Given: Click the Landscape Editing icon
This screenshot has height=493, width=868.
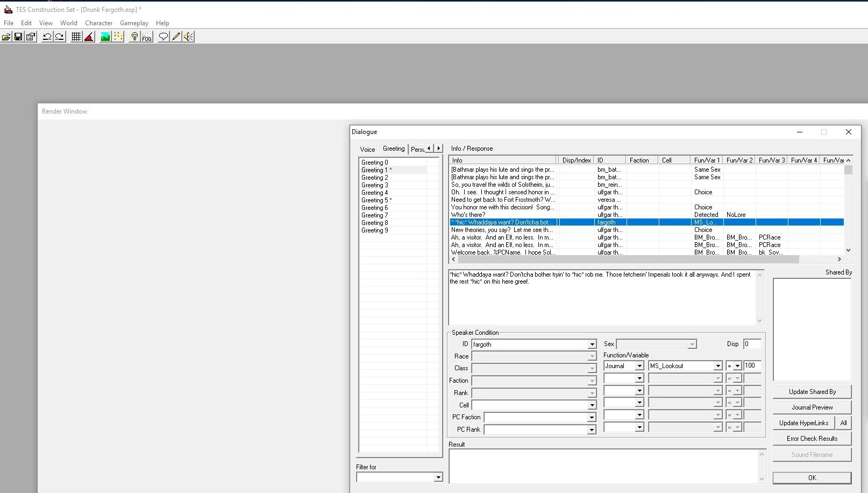Looking at the screenshot, I should coord(105,37).
